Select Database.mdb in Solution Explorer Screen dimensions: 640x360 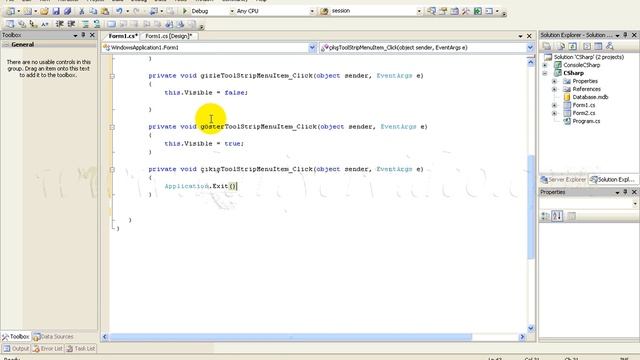(590, 97)
